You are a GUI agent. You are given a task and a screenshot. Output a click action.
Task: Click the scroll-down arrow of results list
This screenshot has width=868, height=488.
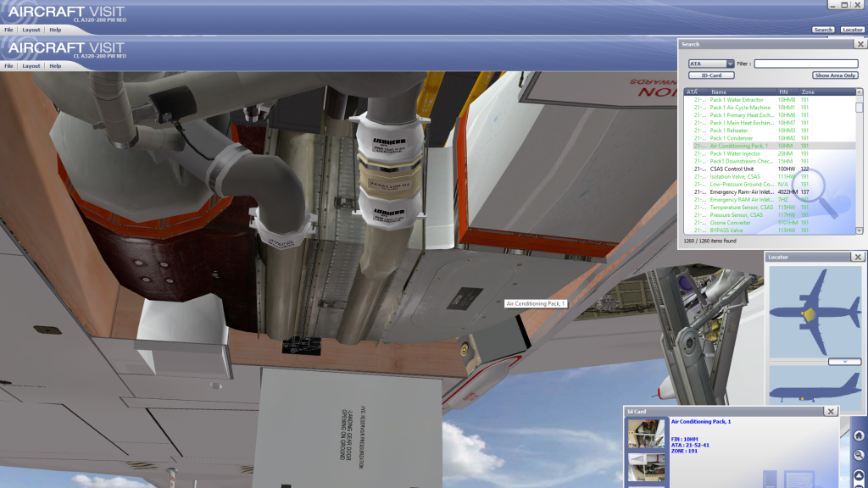[x=860, y=230]
